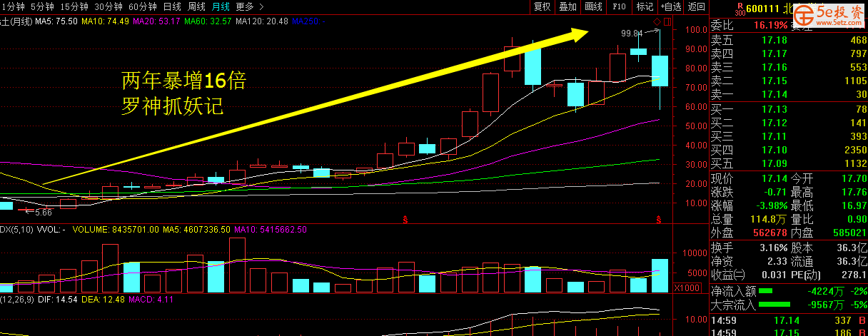Select the 买三 17.11 bid row
The width and height of the screenshot is (868, 336).
tap(789, 136)
